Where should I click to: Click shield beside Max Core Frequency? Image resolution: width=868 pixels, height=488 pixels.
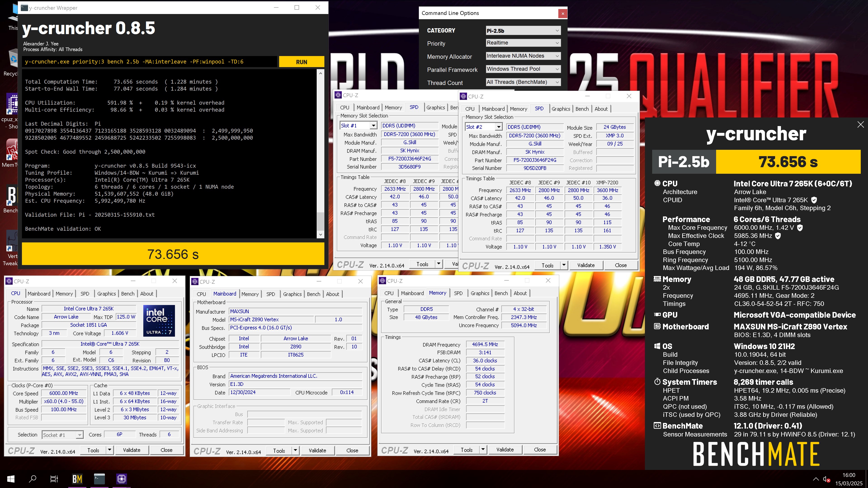tap(800, 228)
